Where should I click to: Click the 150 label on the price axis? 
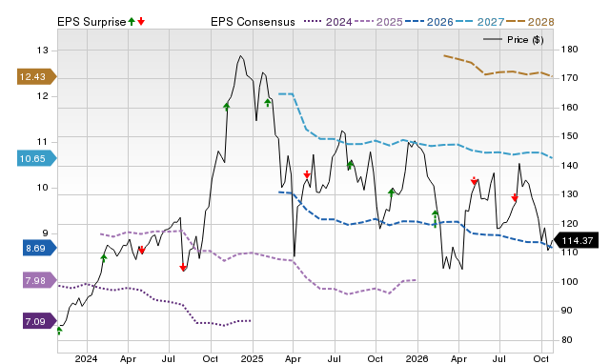click(570, 136)
